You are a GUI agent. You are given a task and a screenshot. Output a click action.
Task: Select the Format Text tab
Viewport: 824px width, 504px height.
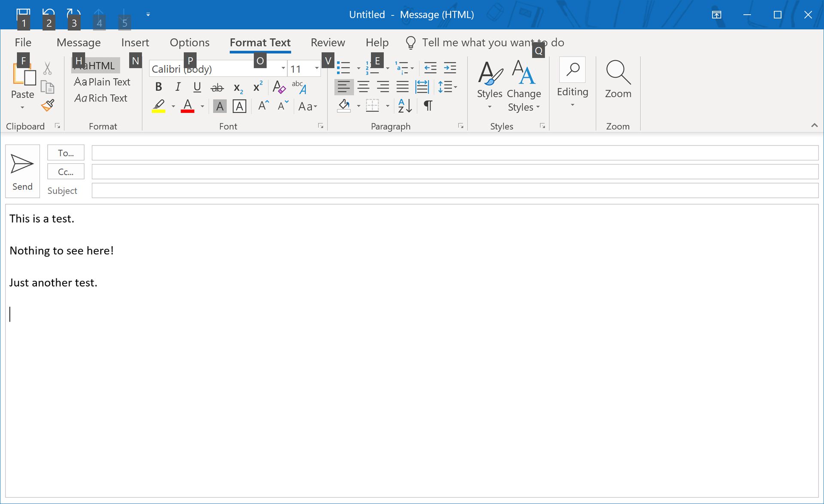click(260, 42)
